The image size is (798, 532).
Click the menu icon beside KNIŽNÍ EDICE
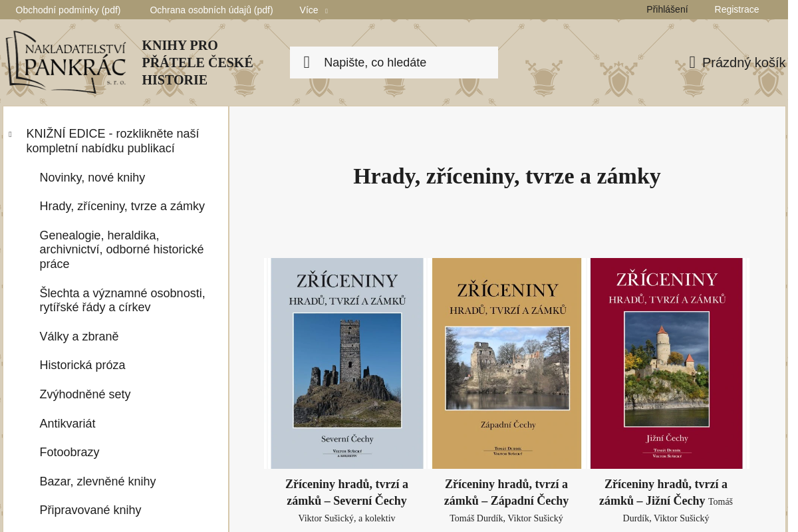(x=10, y=134)
